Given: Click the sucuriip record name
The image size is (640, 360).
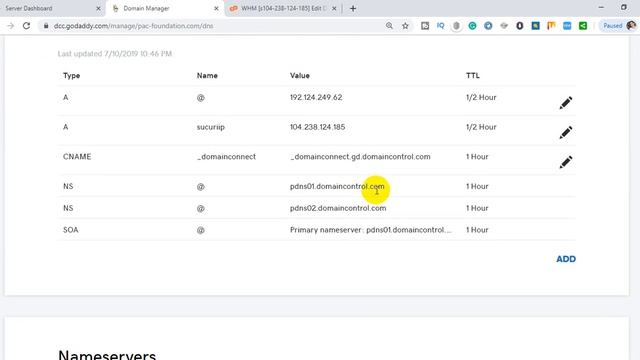Looking at the screenshot, I should coord(211,127).
